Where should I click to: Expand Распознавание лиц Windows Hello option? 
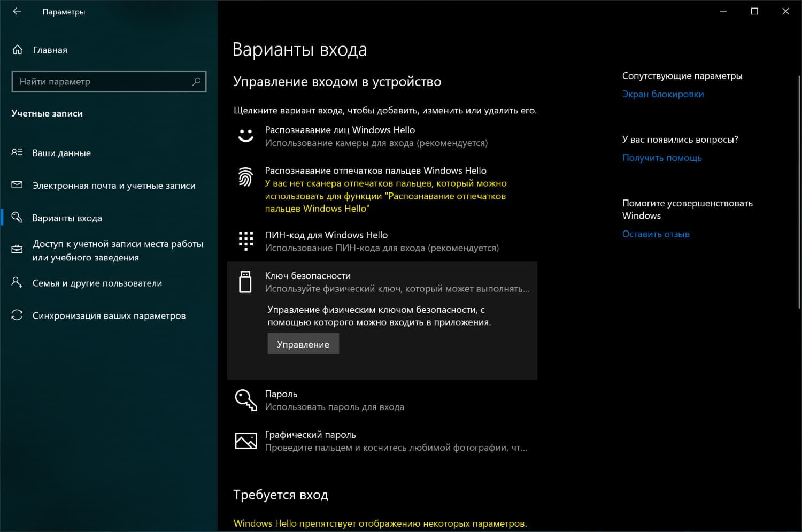click(382, 136)
